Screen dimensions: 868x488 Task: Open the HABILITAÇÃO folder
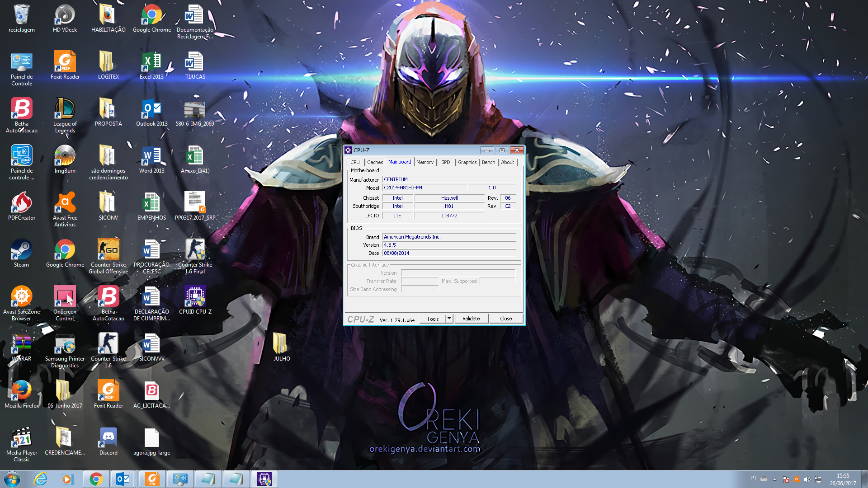(x=108, y=18)
